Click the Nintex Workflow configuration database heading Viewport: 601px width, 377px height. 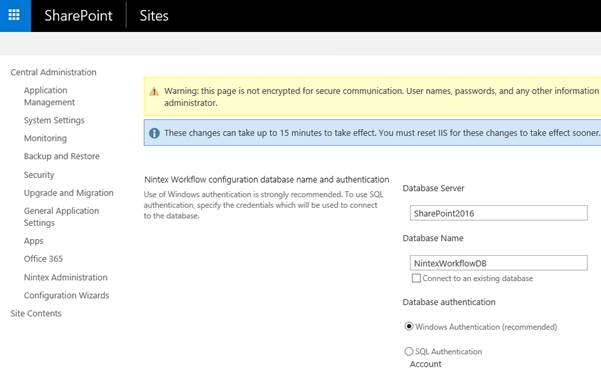pyautogui.click(x=267, y=179)
